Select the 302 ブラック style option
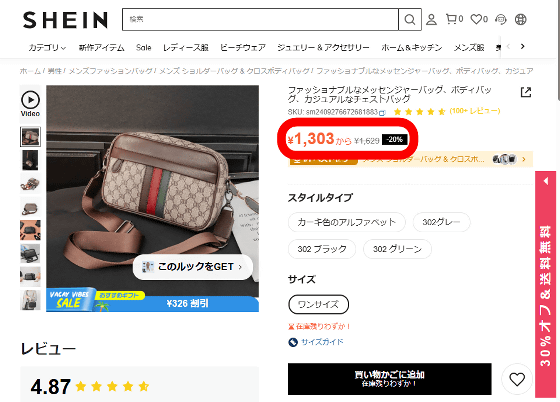This screenshot has height=402, width=560. coord(322,249)
